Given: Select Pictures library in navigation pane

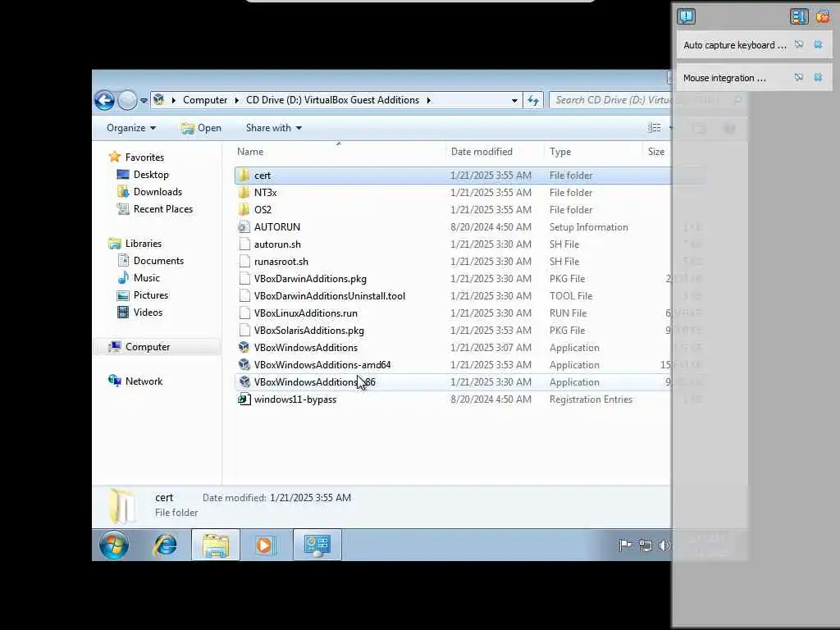Looking at the screenshot, I should coord(143,295).
